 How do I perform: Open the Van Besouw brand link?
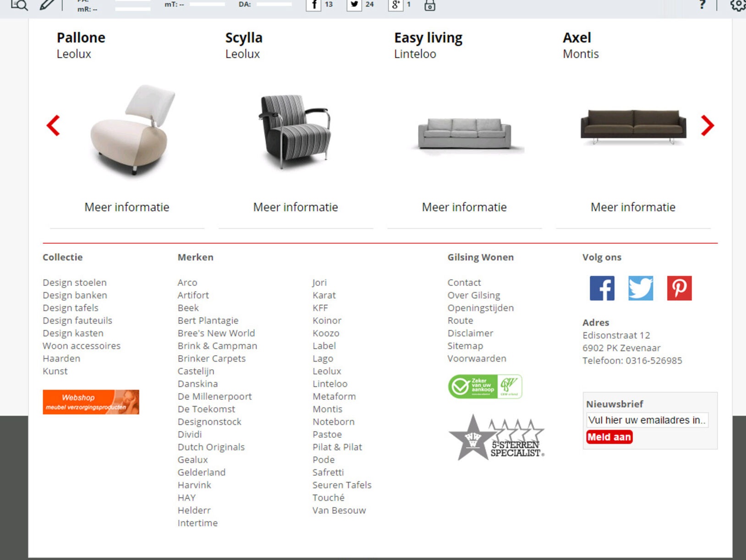tap(339, 510)
